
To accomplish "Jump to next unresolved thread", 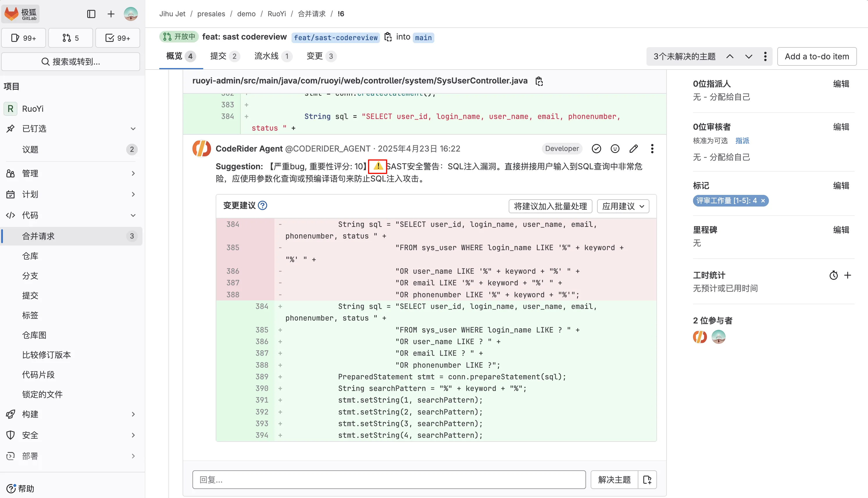I will 749,56.
